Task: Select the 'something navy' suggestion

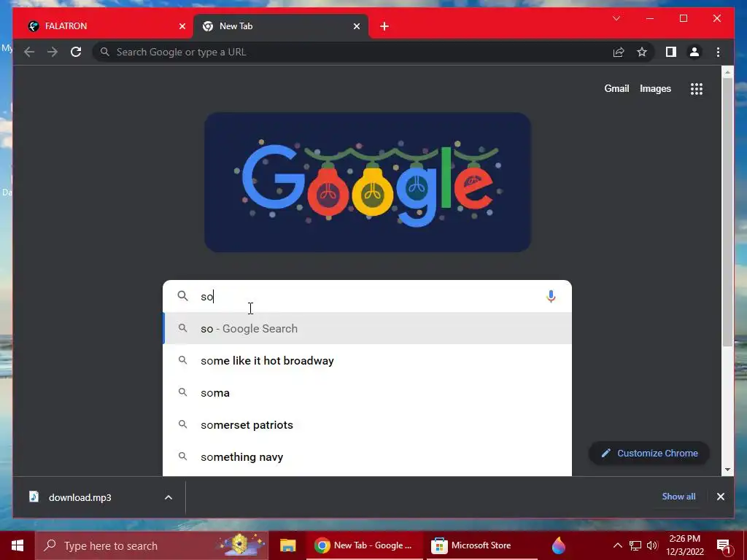Action: click(x=368, y=456)
